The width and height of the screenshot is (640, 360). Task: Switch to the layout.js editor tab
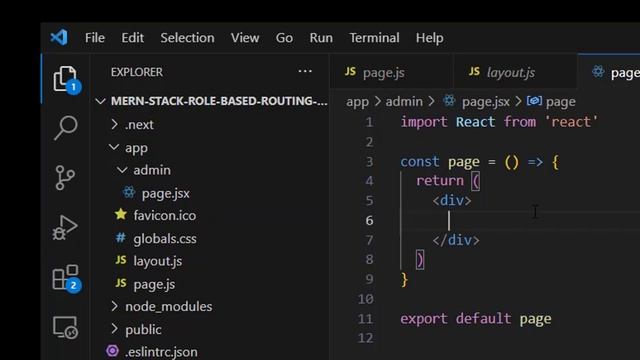(x=515, y=72)
